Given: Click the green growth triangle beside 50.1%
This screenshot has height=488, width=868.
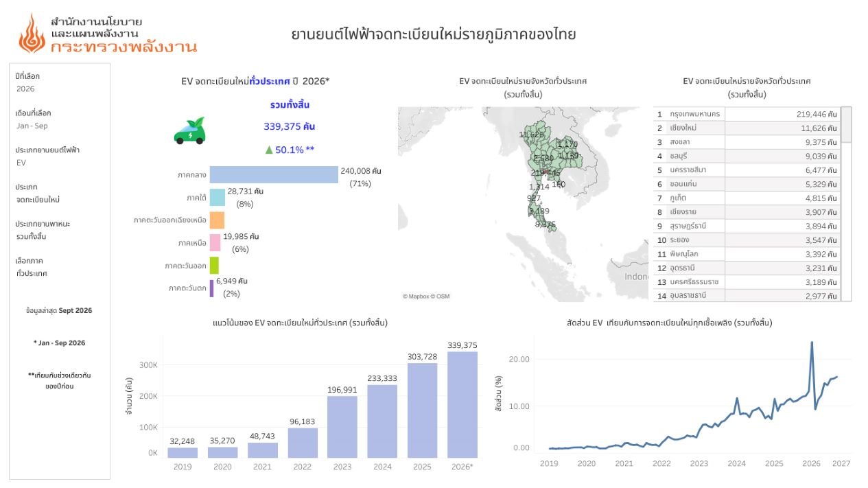Looking at the screenshot, I should [269, 150].
